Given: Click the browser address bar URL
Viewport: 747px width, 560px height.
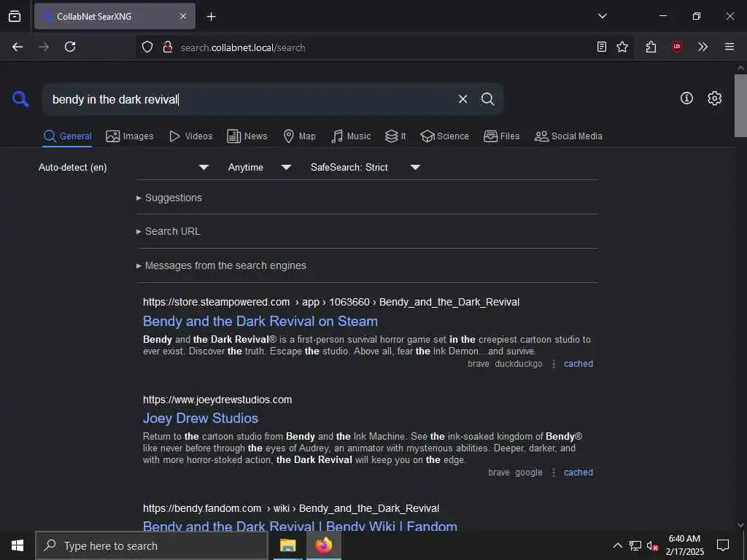Looking at the screenshot, I should coord(243,47).
